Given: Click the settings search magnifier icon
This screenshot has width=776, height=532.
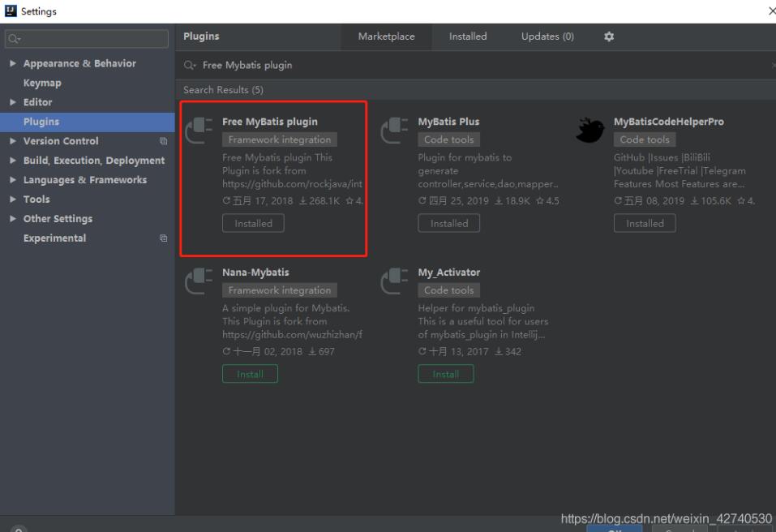Looking at the screenshot, I should point(15,39).
